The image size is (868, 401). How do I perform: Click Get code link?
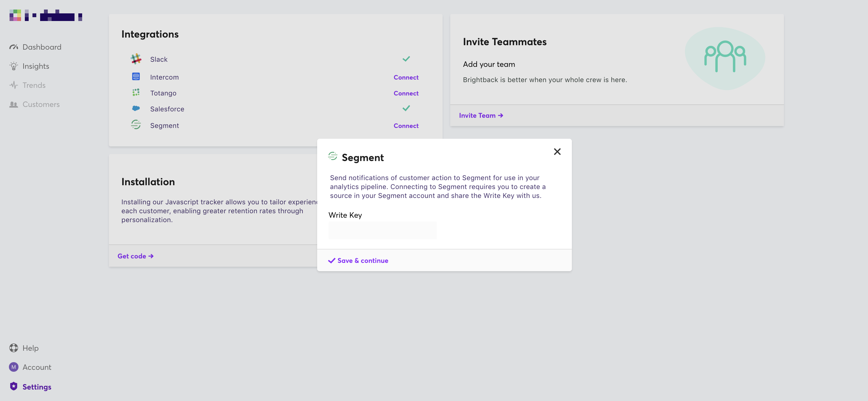135,256
